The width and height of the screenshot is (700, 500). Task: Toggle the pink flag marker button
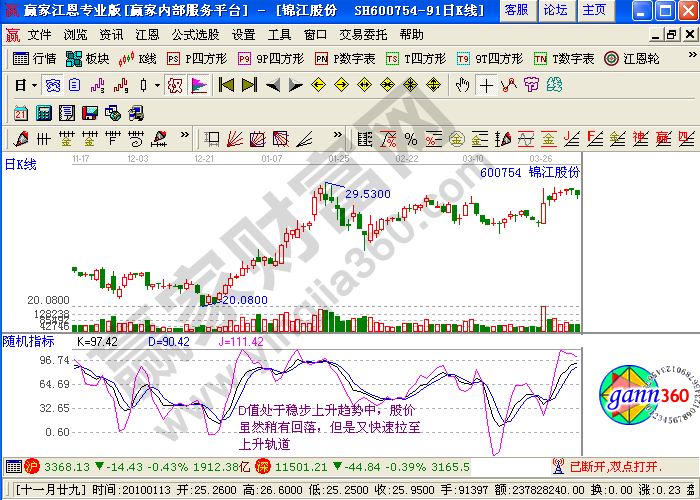[198, 85]
